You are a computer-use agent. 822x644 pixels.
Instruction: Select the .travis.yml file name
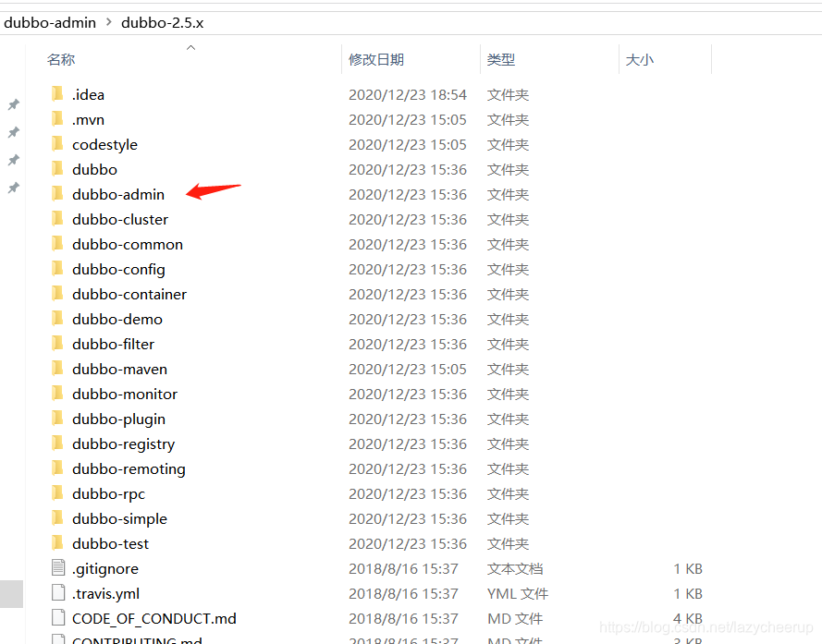click(x=106, y=594)
